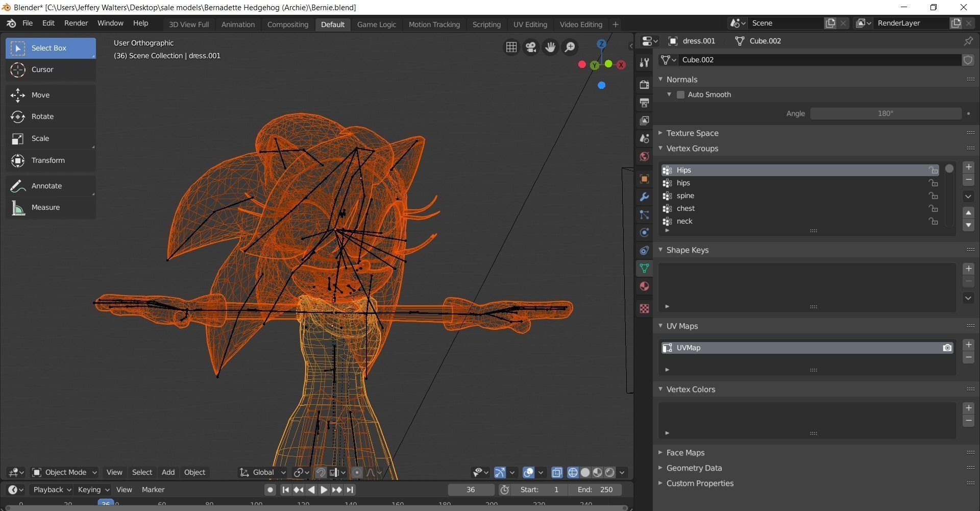Open Modifiers properties tab (wrench)
The height and width of the screenshot is (511, 980).
coord(644,197)
